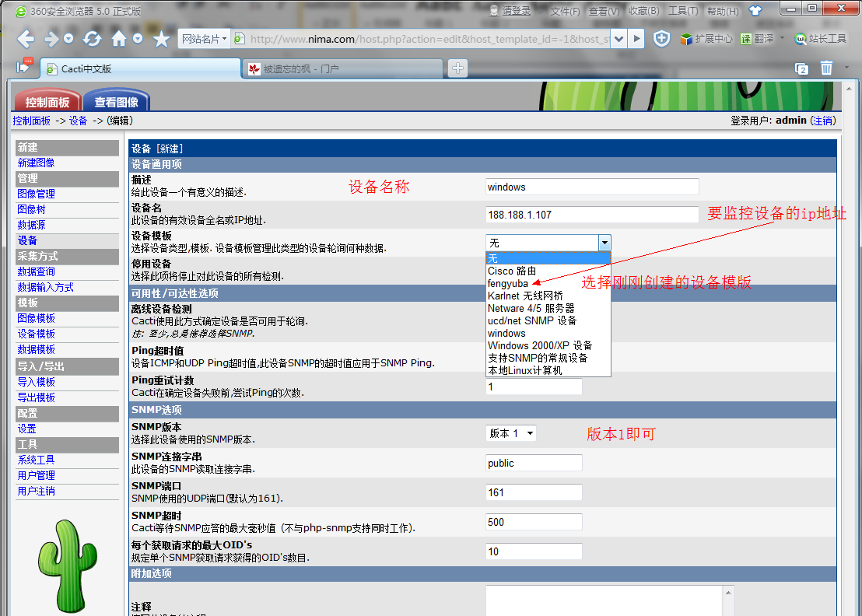
Task: Click the skin shirt icon in title bar
Action: click(755, 10)
